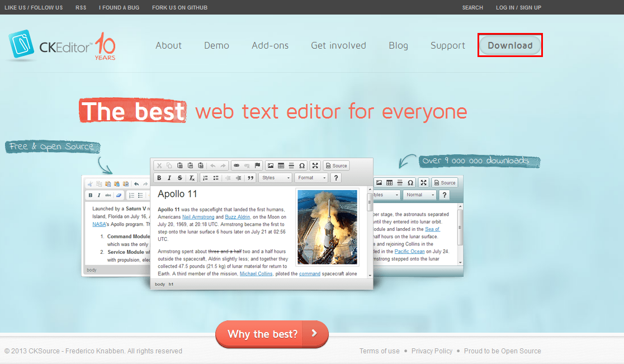Click Undo arrow in the front editor toolbar
Viewport: 624px width, 364px height.
tap(213, 166)
